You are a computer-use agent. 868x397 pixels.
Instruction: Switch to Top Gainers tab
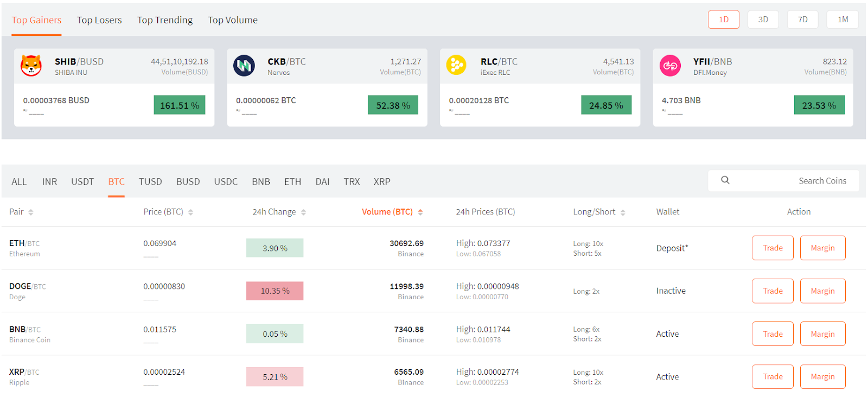coord(36,20)
